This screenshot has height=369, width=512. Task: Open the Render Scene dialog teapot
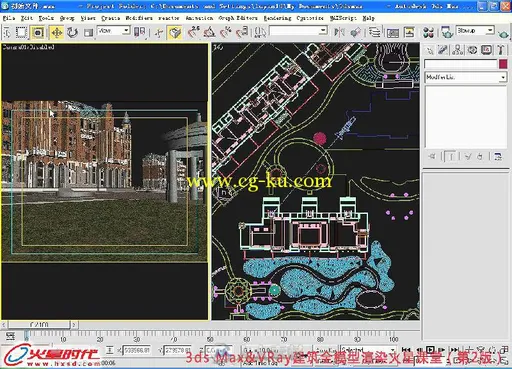coord(446,32)
